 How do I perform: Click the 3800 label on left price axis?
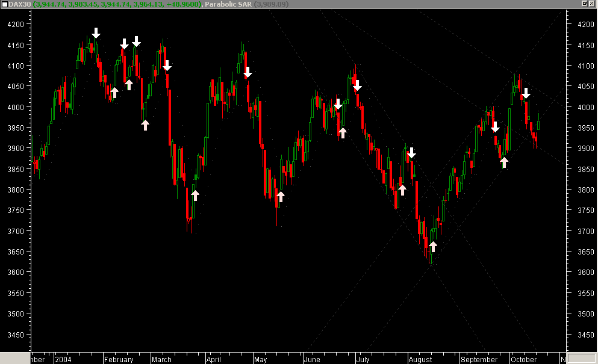click(x=16, y=190)
